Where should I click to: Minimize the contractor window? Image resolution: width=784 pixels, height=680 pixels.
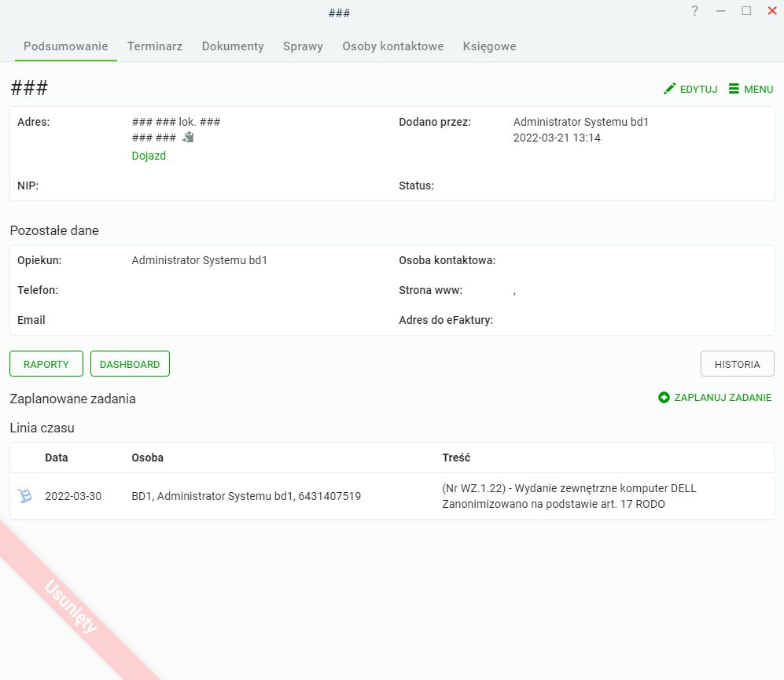coord(720,11)
